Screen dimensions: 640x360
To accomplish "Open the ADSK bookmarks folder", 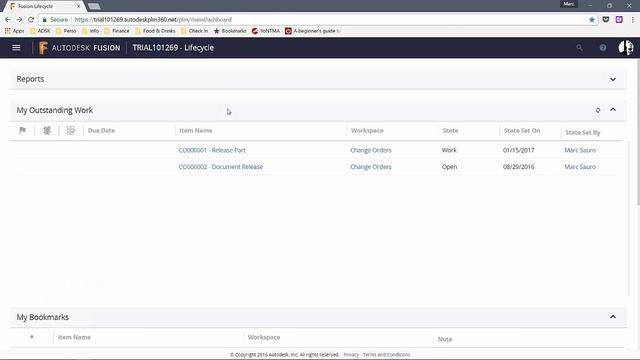I will point(40,31).
